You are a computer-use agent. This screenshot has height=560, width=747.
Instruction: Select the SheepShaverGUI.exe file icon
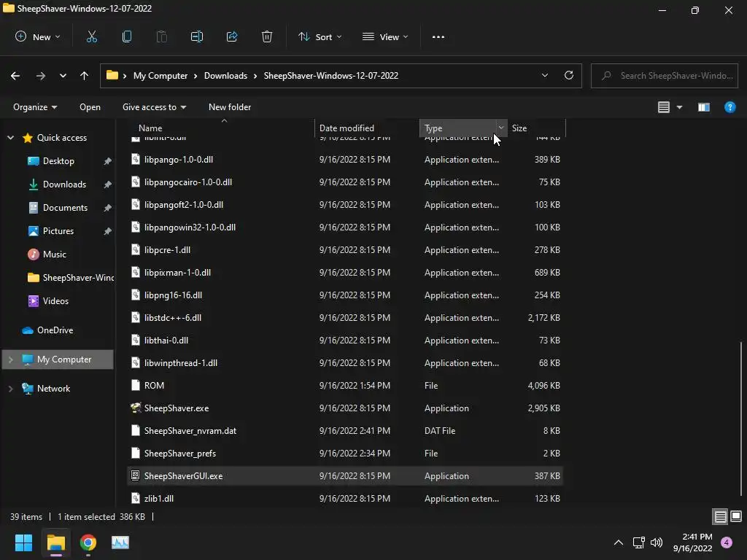(x=135, y=475)
